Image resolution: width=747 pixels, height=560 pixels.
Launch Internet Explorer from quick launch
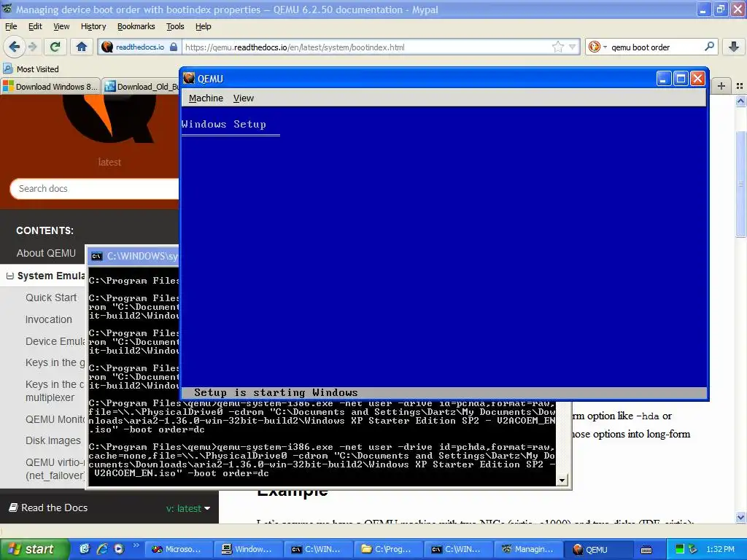coord(101,549)
